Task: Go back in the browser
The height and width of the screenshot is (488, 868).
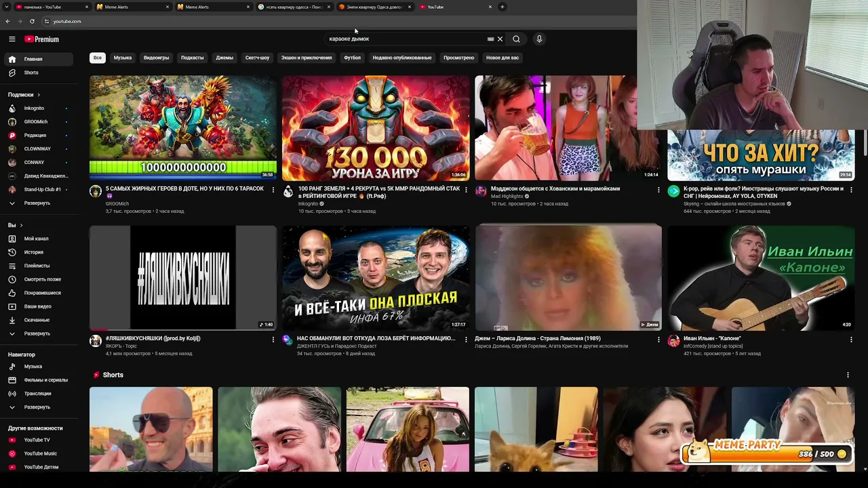Action: pos(7,21)
